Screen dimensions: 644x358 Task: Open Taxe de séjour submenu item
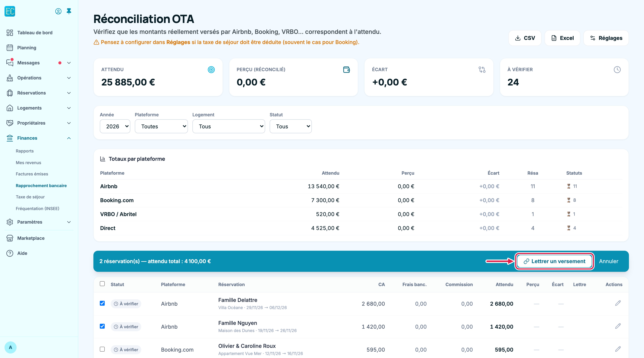[30, 197]
